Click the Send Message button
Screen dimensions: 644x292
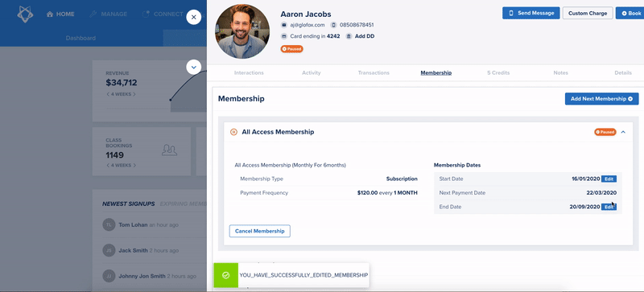point(531,13)
